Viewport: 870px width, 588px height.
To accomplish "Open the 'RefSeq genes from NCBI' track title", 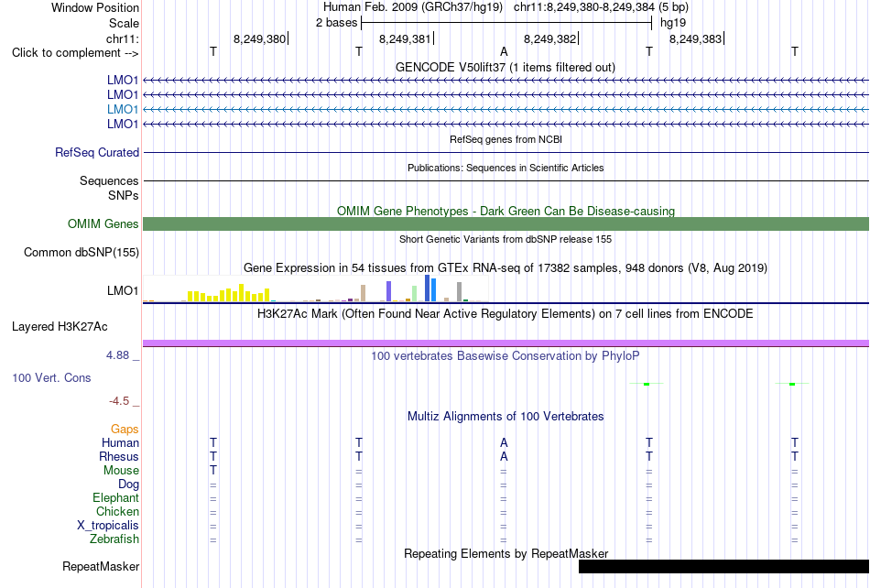I will tap(506, 139).
